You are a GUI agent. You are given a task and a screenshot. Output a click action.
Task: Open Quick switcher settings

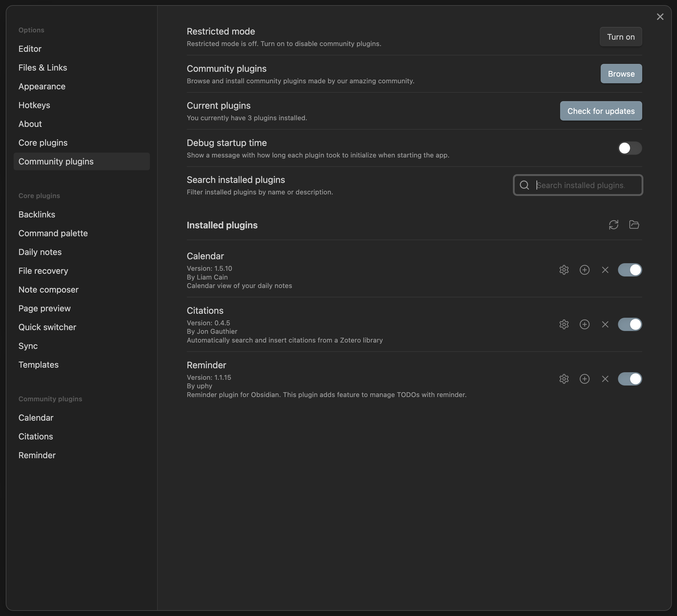pos(82,327)
